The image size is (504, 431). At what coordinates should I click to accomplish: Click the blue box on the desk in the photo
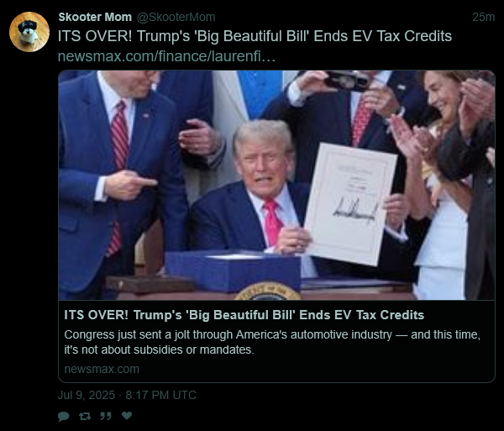(233, 271)
